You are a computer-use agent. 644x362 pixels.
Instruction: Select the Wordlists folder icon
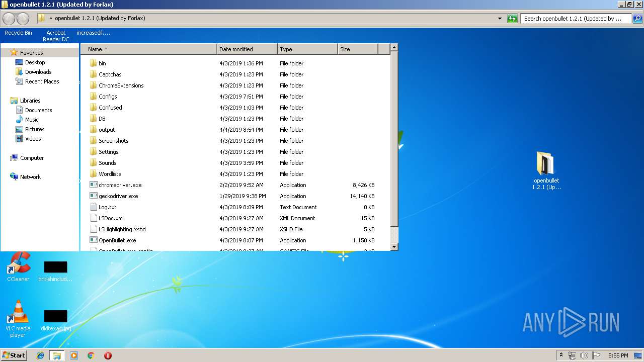93,174
